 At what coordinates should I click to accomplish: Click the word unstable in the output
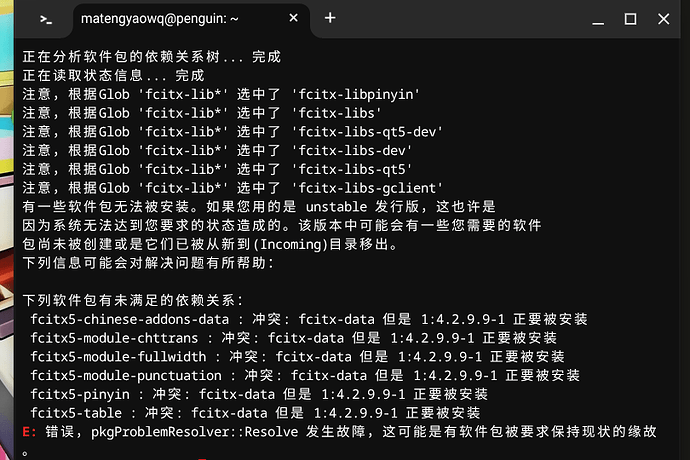tap(337, 207)
